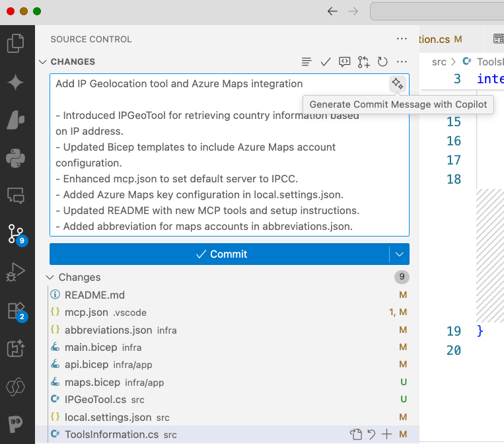Viewport: 504px width, 444px height.
Task: Open file icon on ToolsInformation.cs row
Action: point(356,434)
